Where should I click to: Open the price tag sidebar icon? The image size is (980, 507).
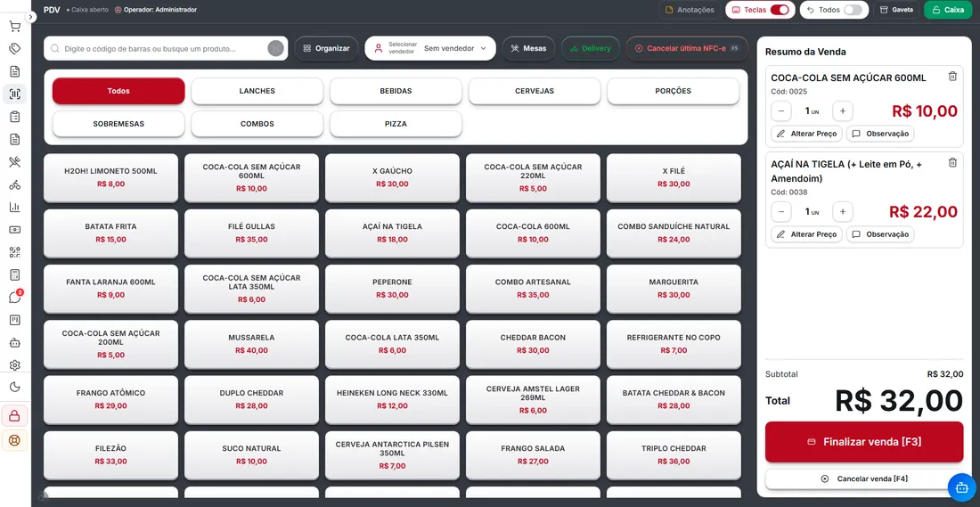pyautogui.click(x=15, y=49)
